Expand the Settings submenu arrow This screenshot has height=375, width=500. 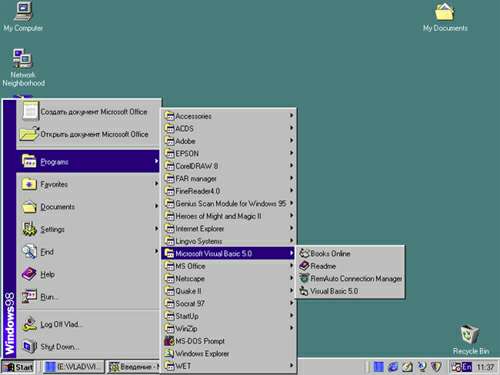pyautogui.click(x=156, y=229)
